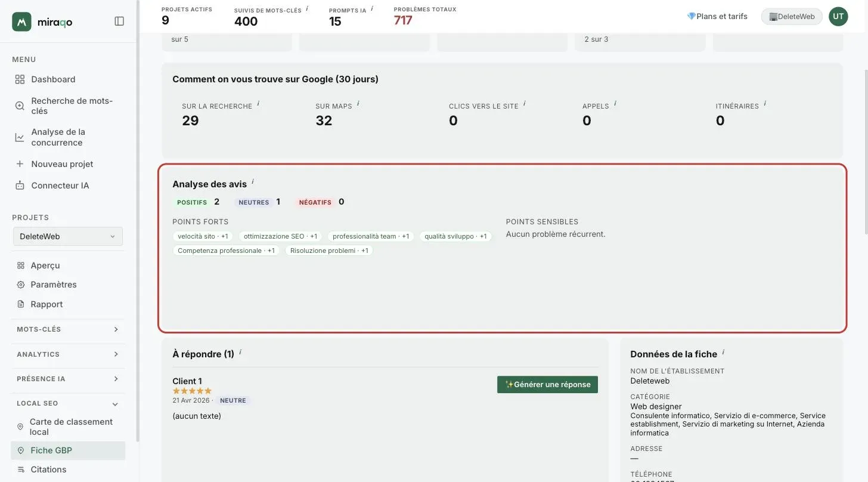Image resolution: width=868 pixels, height=482 pixels.
Task: Click the DeleteWeb account button in header
Action: coord(792,16)
